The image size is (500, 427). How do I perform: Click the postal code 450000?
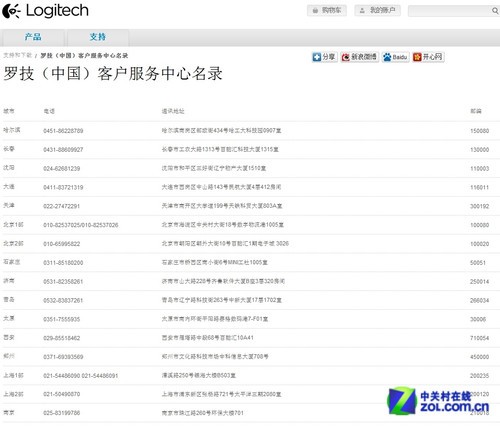tap(479, 357)
